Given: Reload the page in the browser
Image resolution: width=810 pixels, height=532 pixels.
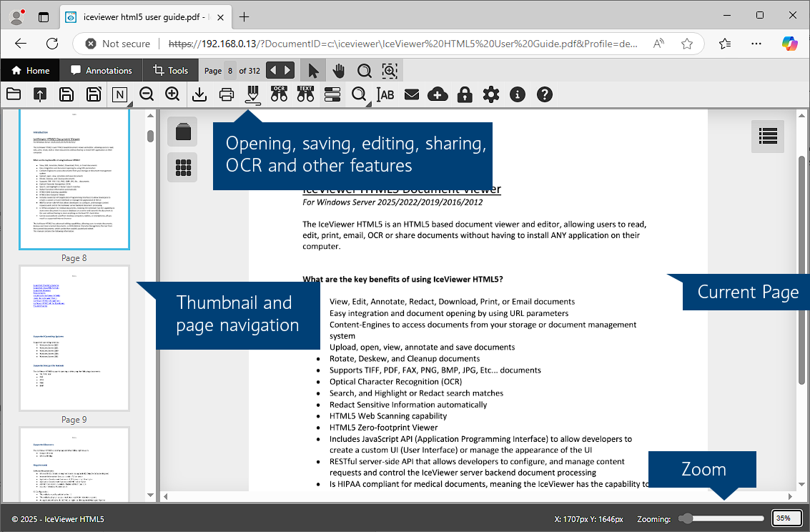Looking at the screenshot, I should tap(52, 44).
